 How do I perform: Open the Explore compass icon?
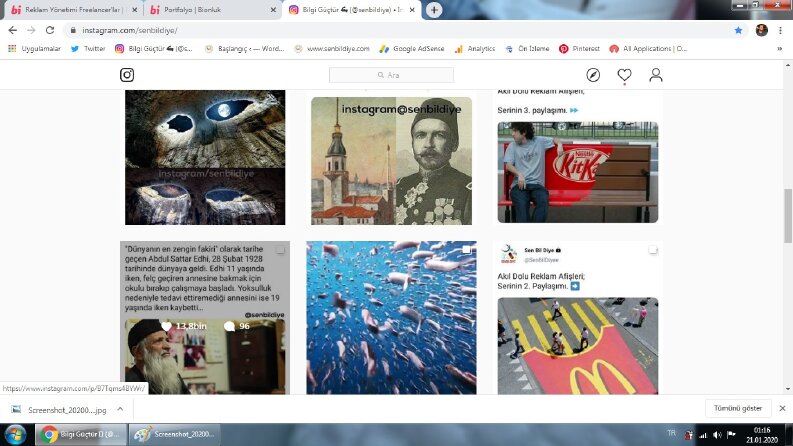pos(593,75)
